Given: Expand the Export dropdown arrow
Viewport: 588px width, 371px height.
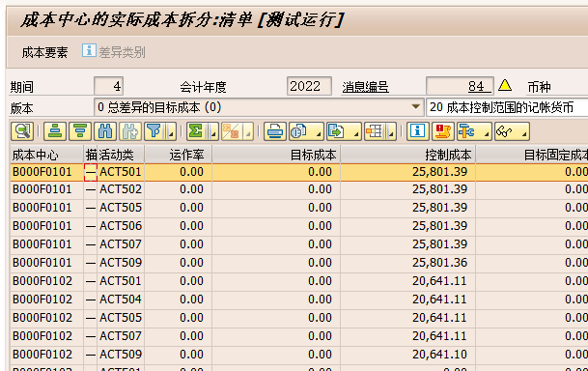Looking at the screenshot, I should click(356, 132).
